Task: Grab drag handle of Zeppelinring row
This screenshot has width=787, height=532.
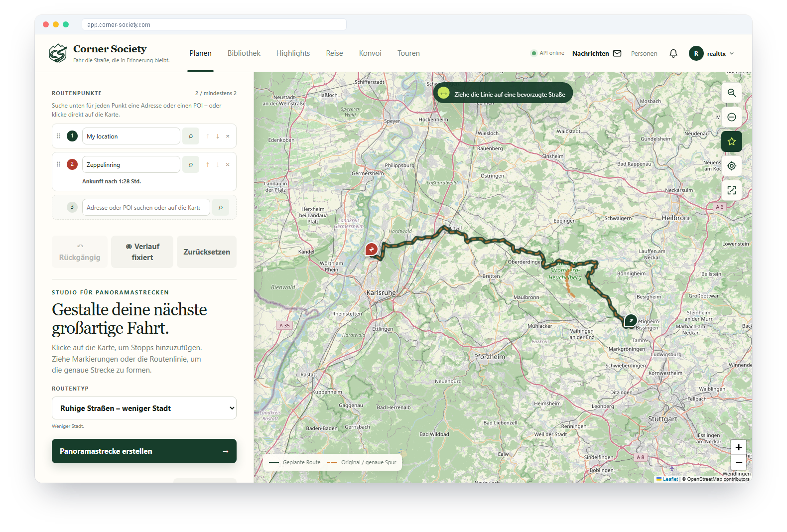Action: 58,164
